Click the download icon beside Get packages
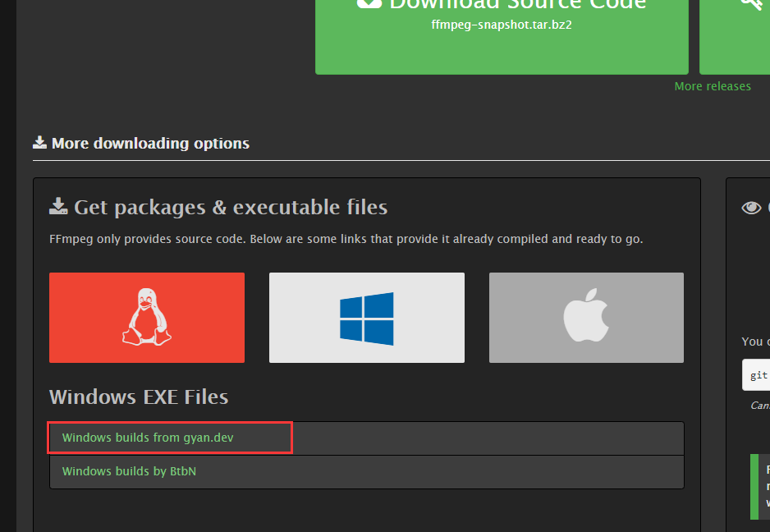Image resolution: width=770 pixels, height=532 pixels. tap(58, 206)
